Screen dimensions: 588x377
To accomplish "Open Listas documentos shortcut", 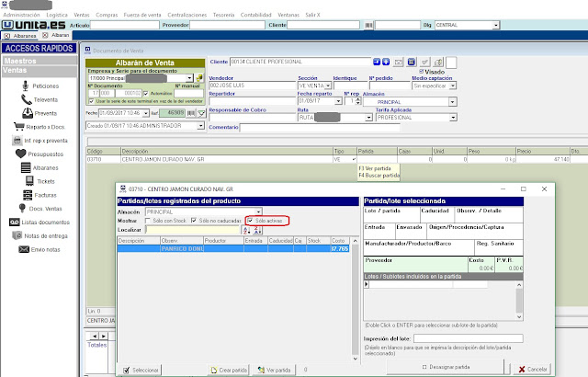I will [44, 223].
